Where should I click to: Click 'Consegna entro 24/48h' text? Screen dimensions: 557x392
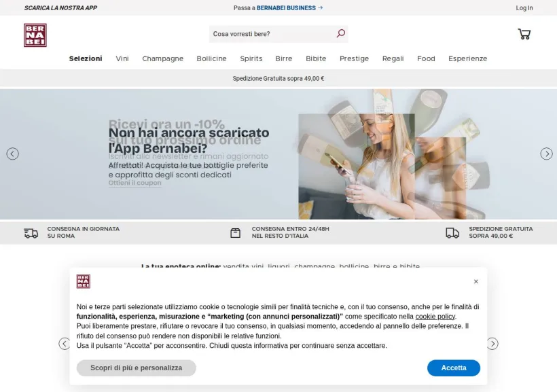(x=291, y=232)
